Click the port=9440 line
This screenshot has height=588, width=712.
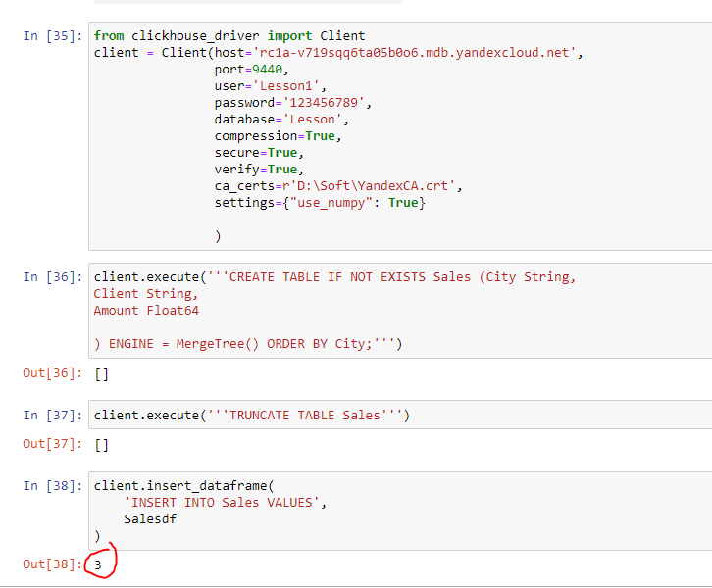coord(252,70)
